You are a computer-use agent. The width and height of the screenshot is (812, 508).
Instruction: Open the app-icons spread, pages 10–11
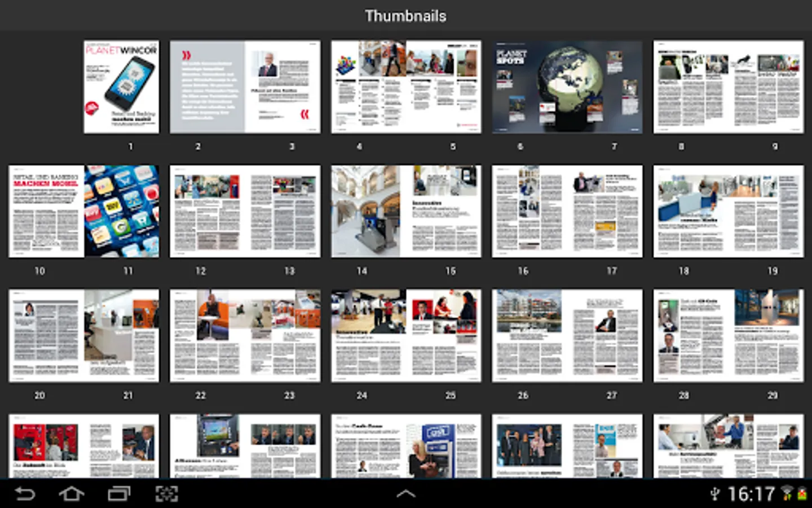[x=84, y=211]
